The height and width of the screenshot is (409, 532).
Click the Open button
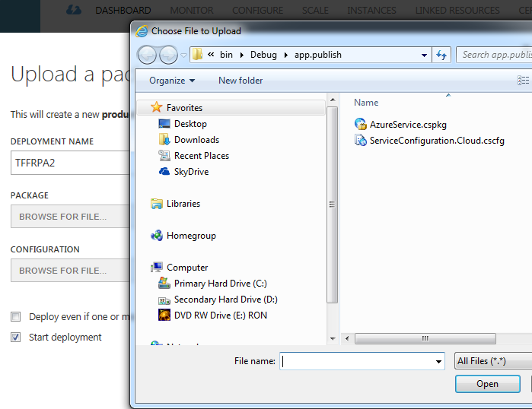[487, 384]
